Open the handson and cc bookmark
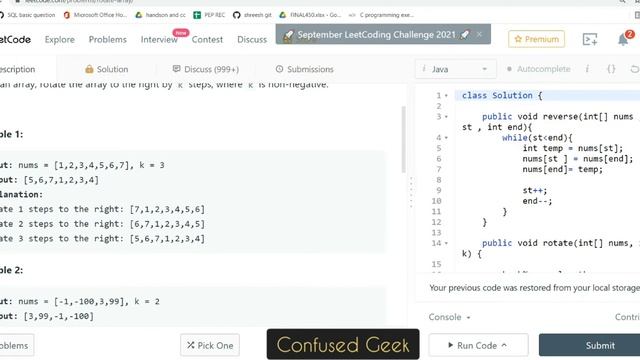Viewport: 640px width, 360px height. [x=160, y=15]
